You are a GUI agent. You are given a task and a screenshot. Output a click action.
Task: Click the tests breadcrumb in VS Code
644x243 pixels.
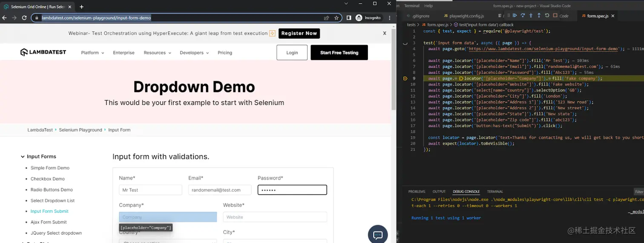[x=411, y=25]
